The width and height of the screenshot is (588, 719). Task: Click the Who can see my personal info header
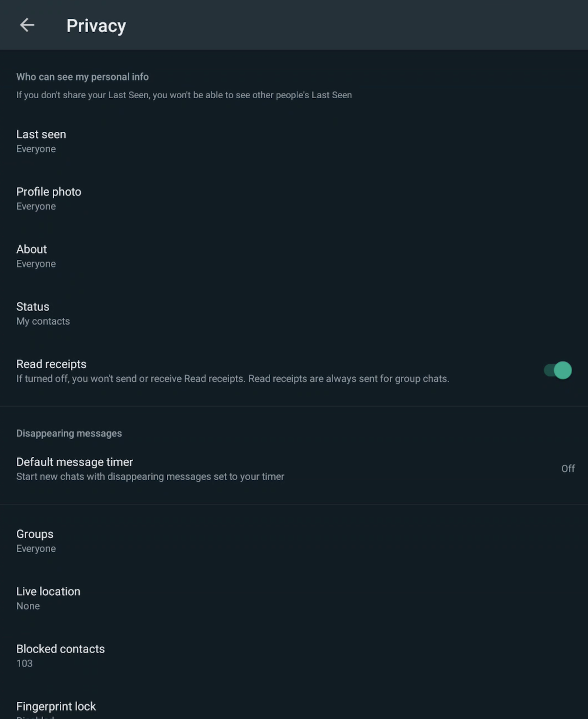pos(82,77)
